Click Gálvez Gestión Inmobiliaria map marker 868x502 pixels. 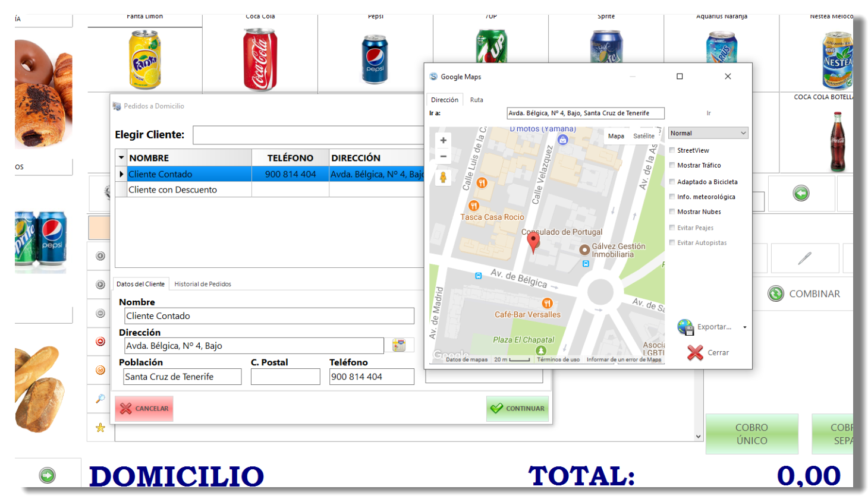point(584,250)
